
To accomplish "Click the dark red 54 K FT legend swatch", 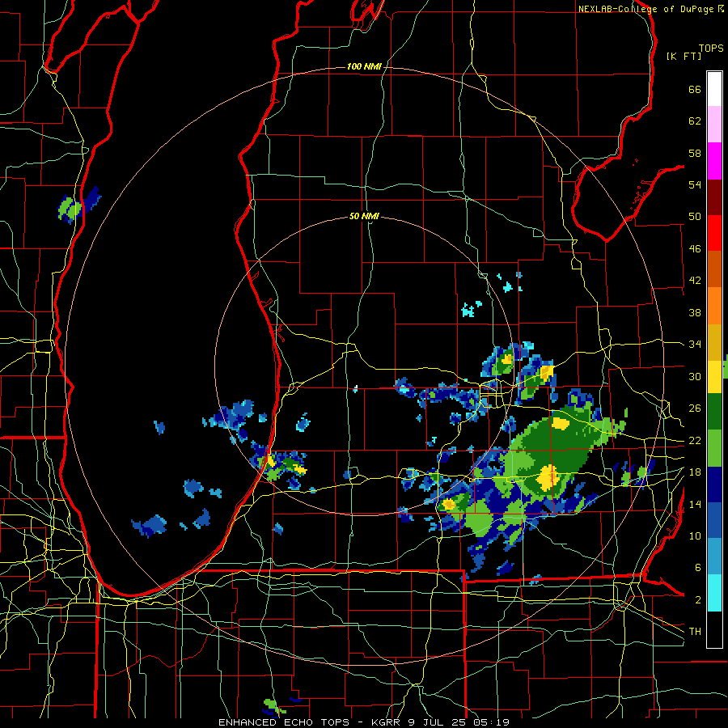I will [714, 197].
